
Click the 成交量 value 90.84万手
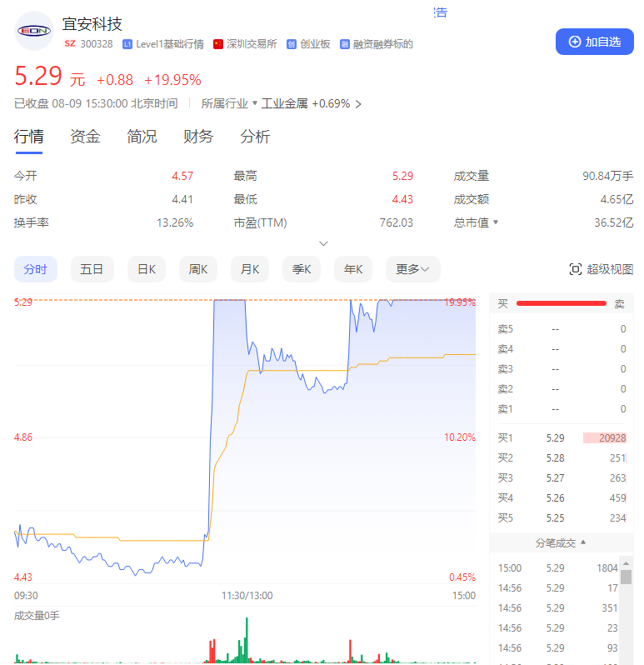coord(607,176)
